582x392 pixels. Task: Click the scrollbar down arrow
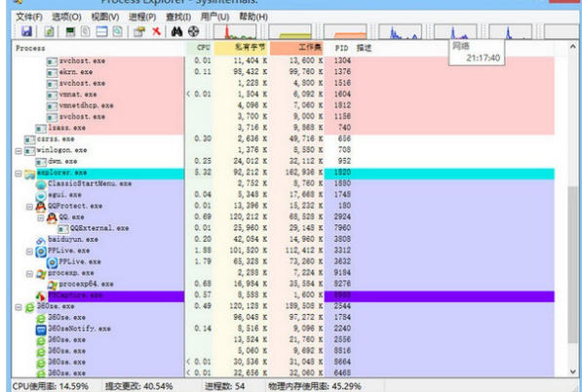pos(572,372)
